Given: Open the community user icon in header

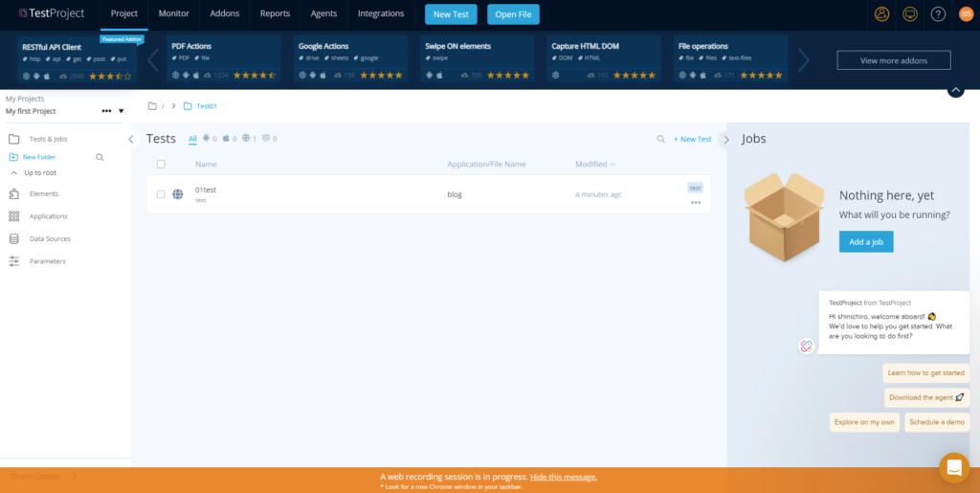Looking at the screenshot, I should click(x=881, y=13).
